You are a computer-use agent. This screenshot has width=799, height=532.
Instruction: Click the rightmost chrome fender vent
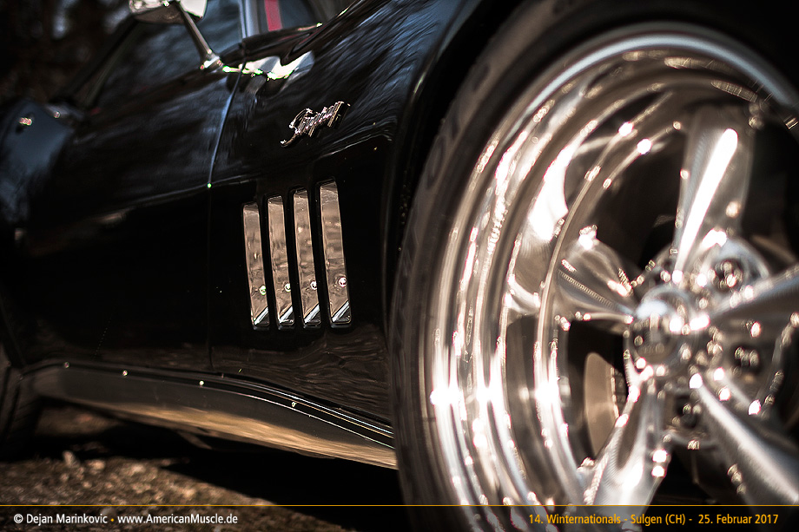coord(334,252)
